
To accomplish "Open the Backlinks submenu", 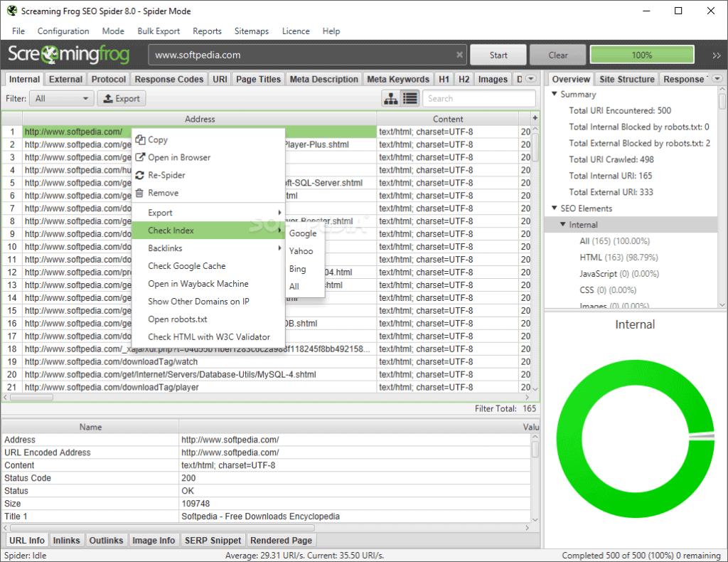I will click(208, 248).
